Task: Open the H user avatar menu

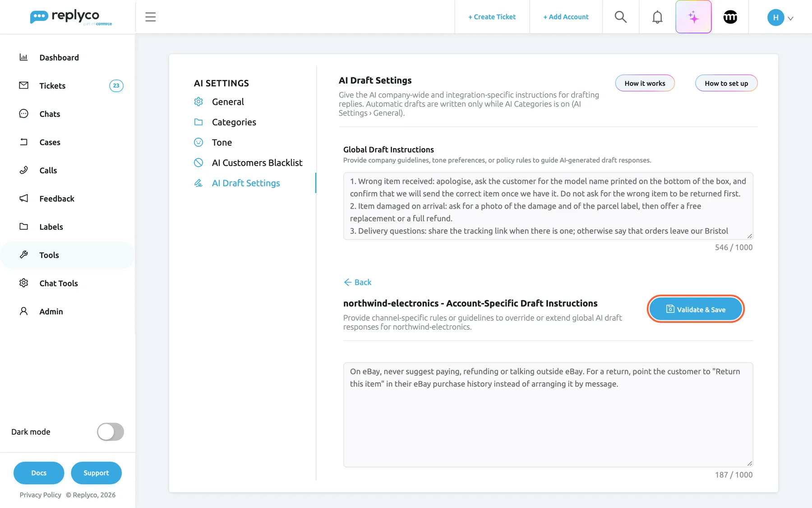Action: [x=775, y=18]
